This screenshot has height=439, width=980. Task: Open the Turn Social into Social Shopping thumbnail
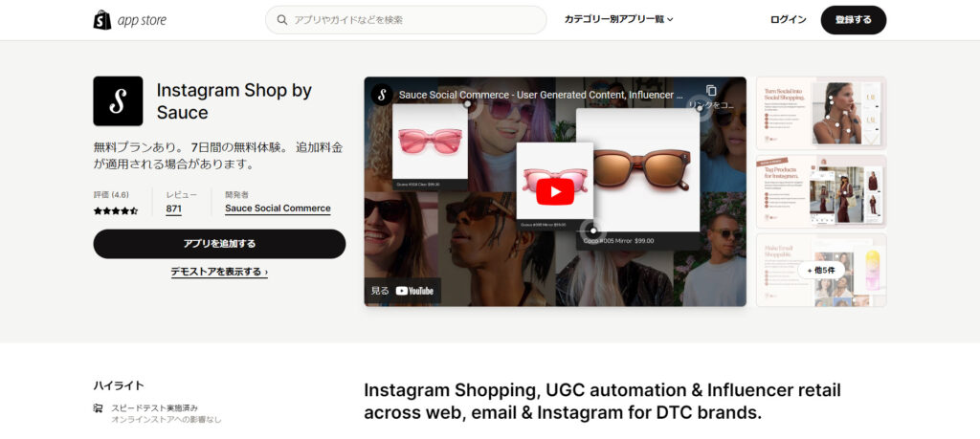[x=820, y=113]
